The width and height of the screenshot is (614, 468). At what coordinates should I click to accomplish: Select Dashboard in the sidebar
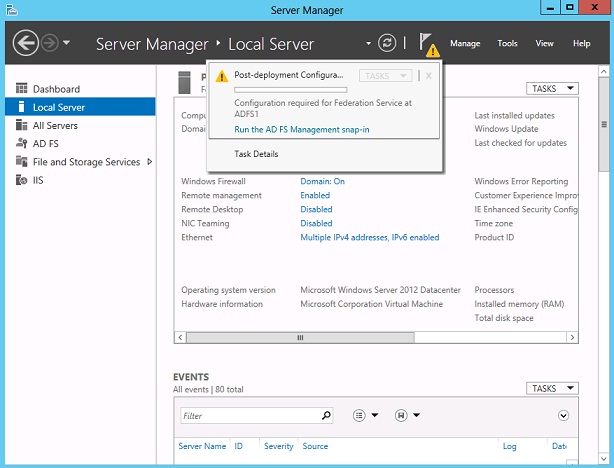pyautogui.click(x=80, y=89)
